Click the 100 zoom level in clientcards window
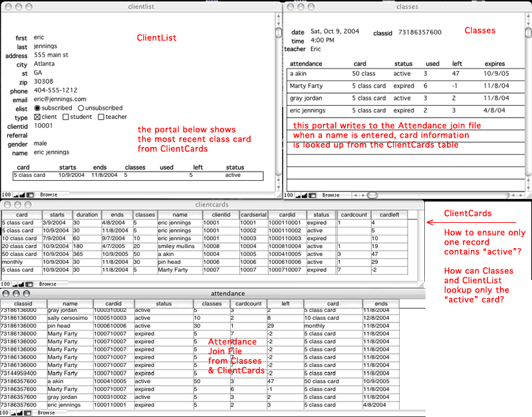This screenshot has width=532, height=417. 6,285
